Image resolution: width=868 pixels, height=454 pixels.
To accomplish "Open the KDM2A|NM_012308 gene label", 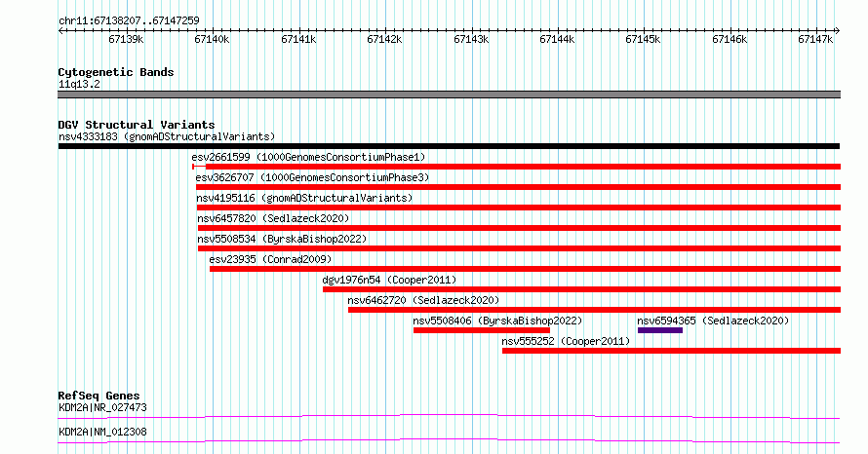I will 103,433.
